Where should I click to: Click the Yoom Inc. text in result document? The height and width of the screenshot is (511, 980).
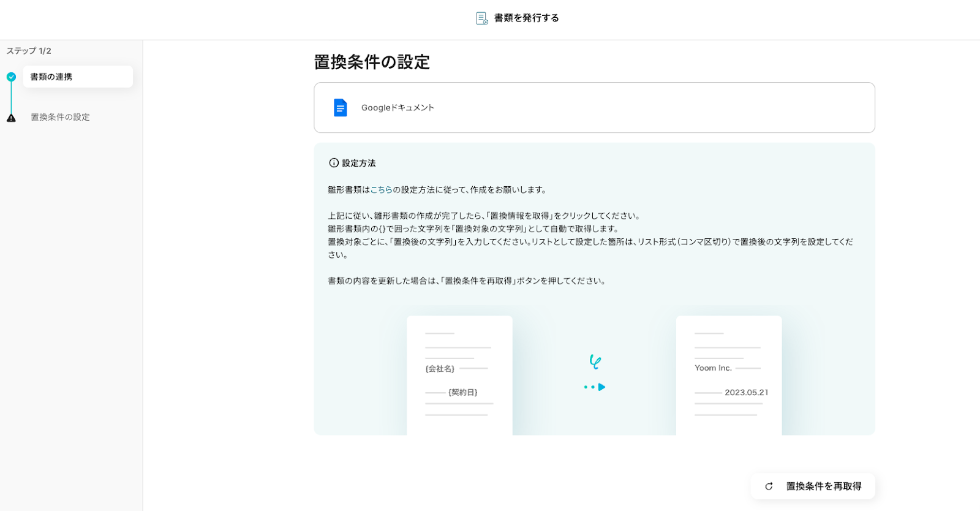(x=713, y=368)
